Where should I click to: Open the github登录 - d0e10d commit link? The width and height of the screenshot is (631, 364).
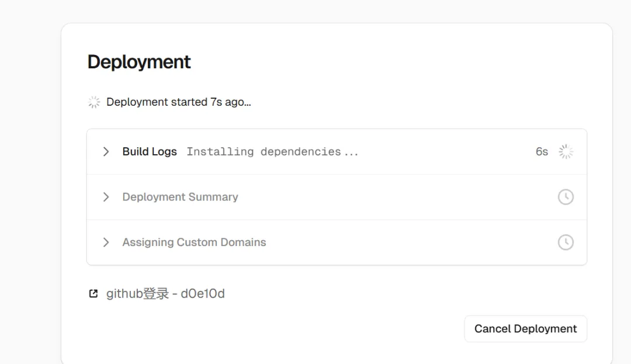coord(165,294)
